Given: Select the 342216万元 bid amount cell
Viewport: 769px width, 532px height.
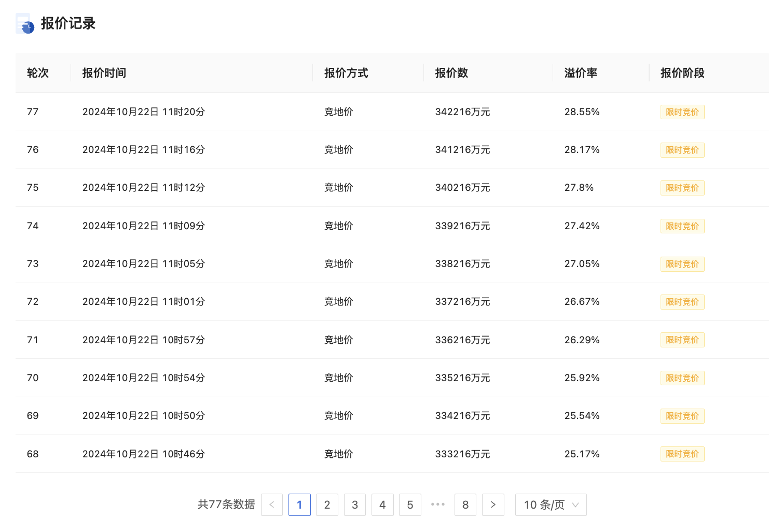Looking at the screenshot, I should 463,112.
